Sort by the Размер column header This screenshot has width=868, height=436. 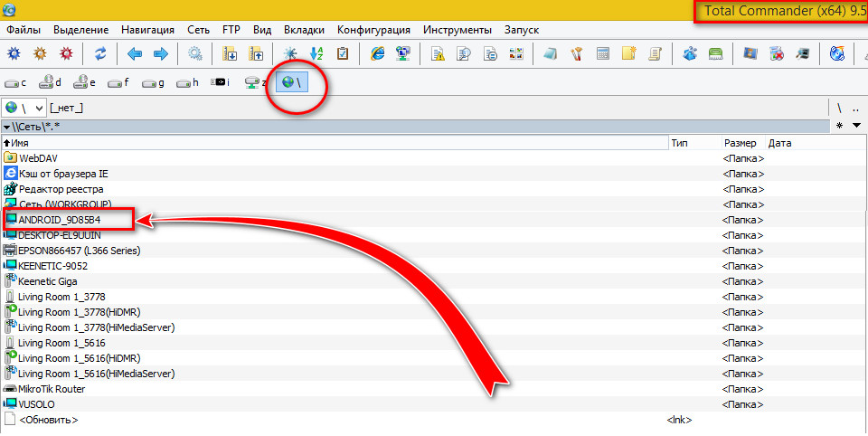click(x=743, y=143)
